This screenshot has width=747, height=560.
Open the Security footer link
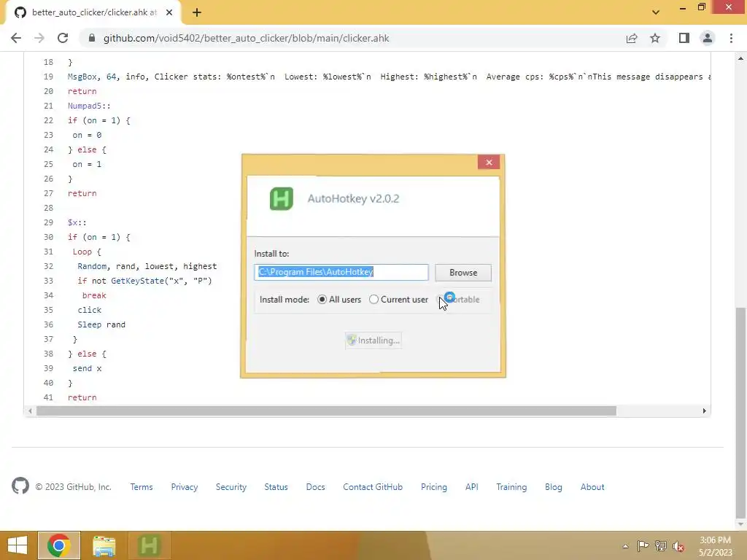tap(231, 486)
